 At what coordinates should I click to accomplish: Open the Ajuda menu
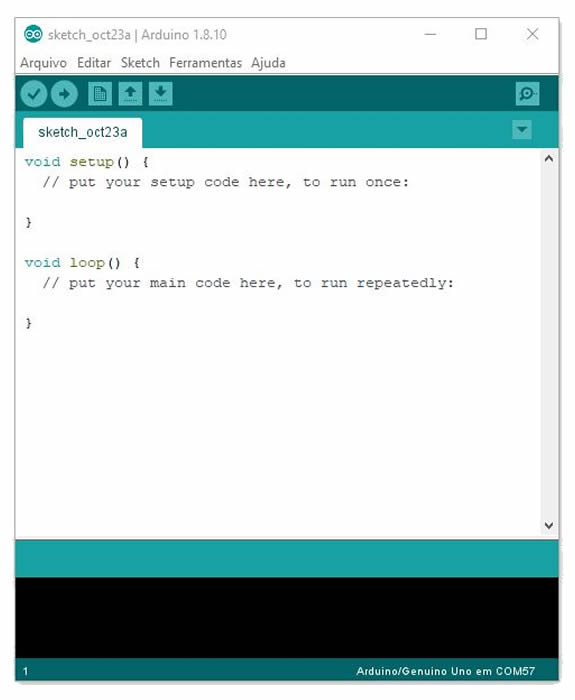click(268, 63)
